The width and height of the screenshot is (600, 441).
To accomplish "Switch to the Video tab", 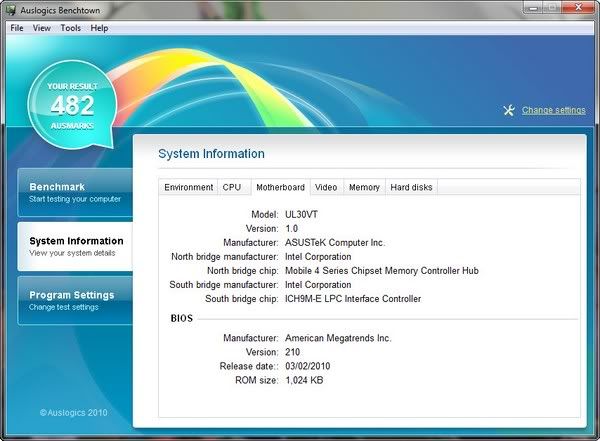I will pyautogui.click(x=326, y=187).
